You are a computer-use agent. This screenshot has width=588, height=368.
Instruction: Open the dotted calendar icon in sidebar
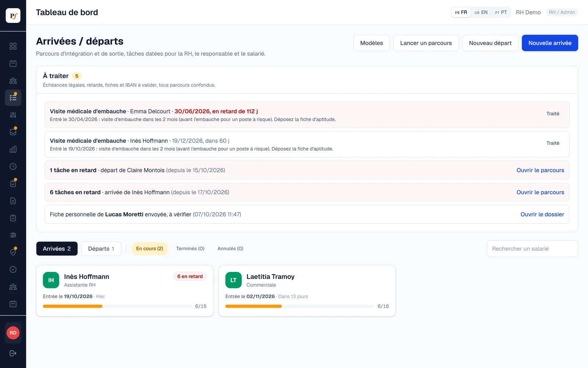click(x=13, y=304)
